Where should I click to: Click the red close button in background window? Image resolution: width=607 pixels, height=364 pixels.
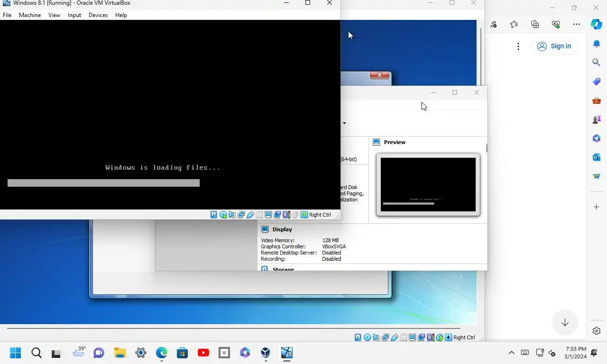pyautogui.click(x=379, y=75)
